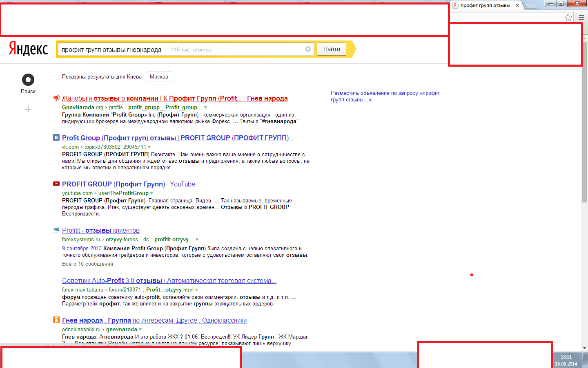Click the Поиск round search icon
588x368 pixels.
pyautogui.click(x=28, y=79)
